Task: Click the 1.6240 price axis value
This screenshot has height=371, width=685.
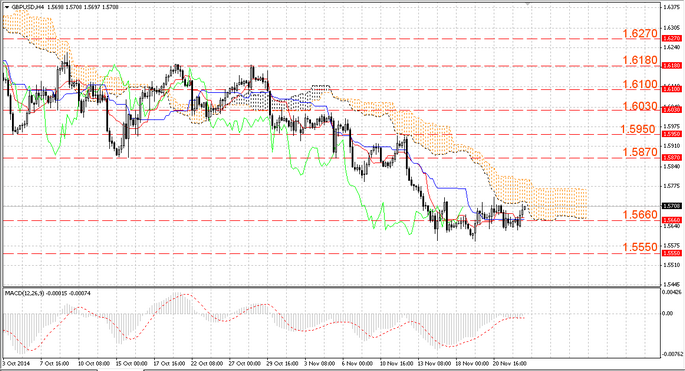Action: (x=671, y=47)
